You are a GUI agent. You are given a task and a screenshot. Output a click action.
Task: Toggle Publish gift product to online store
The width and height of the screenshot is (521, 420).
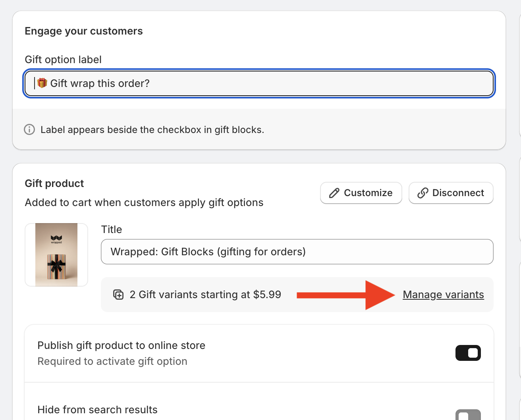(x=468, y=353)
